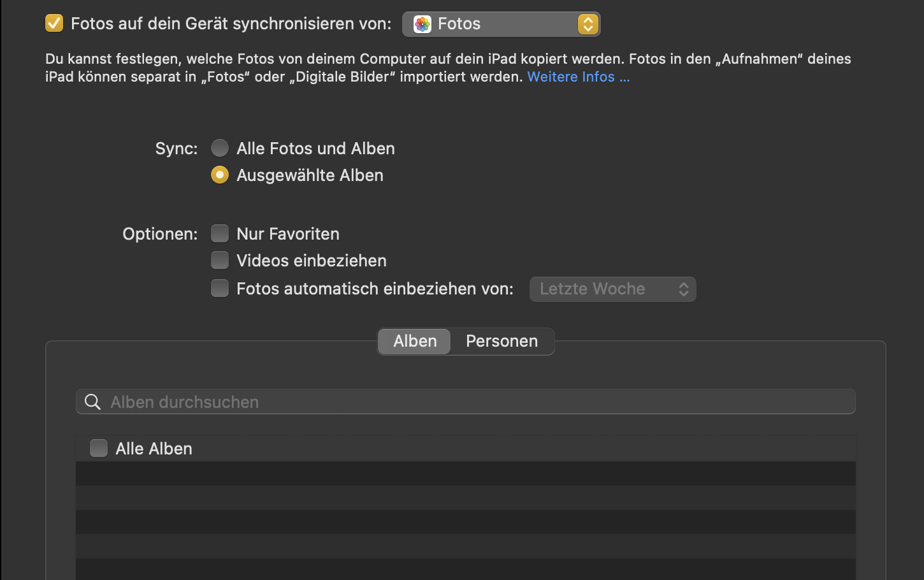
Task: Open the Letzte Woche time range dropdown
Action: click(612, 289)
